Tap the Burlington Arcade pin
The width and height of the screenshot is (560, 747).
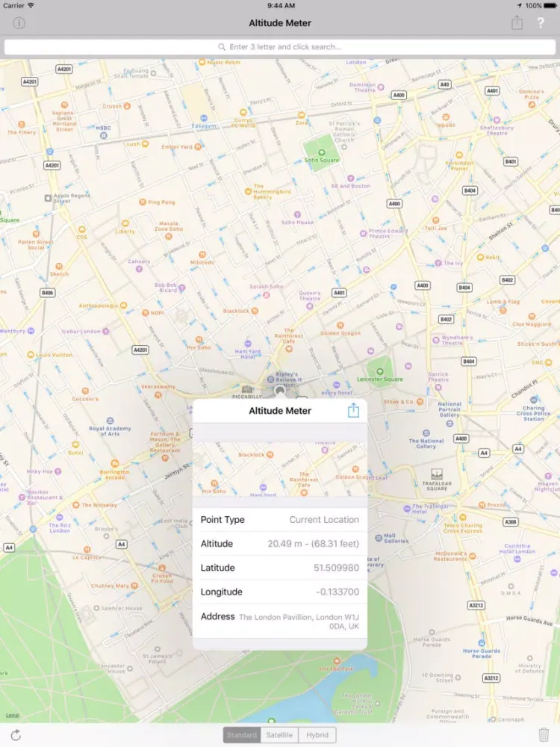click(114, 463)
